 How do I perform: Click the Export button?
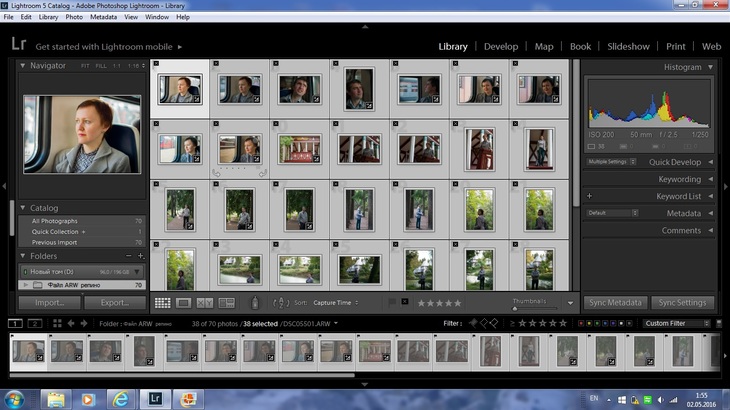pos(115,302)
